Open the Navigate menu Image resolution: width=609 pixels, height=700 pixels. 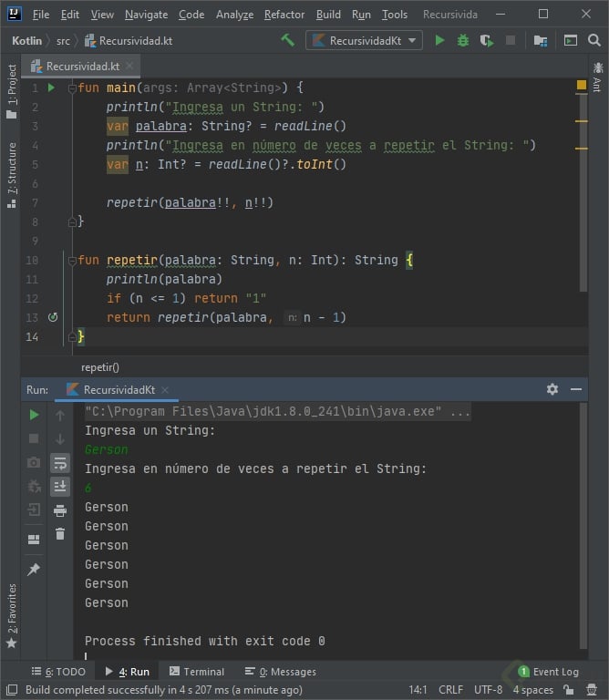pyautogui.click(x=147, y=15)
